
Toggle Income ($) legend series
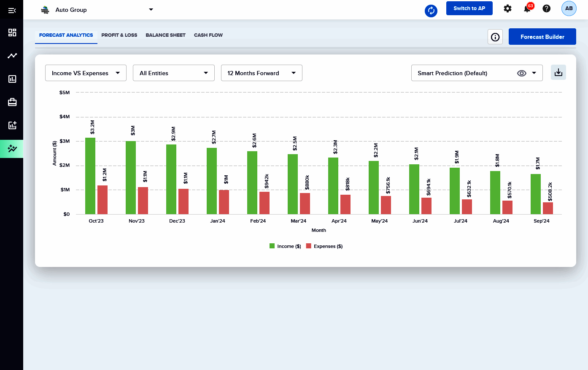click(285, 246)
